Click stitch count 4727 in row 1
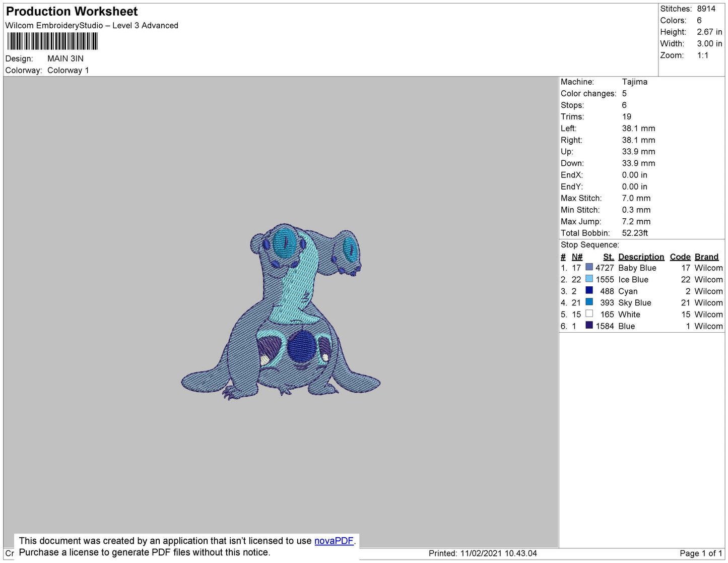728x563 pixels. (x=605, y=268)
